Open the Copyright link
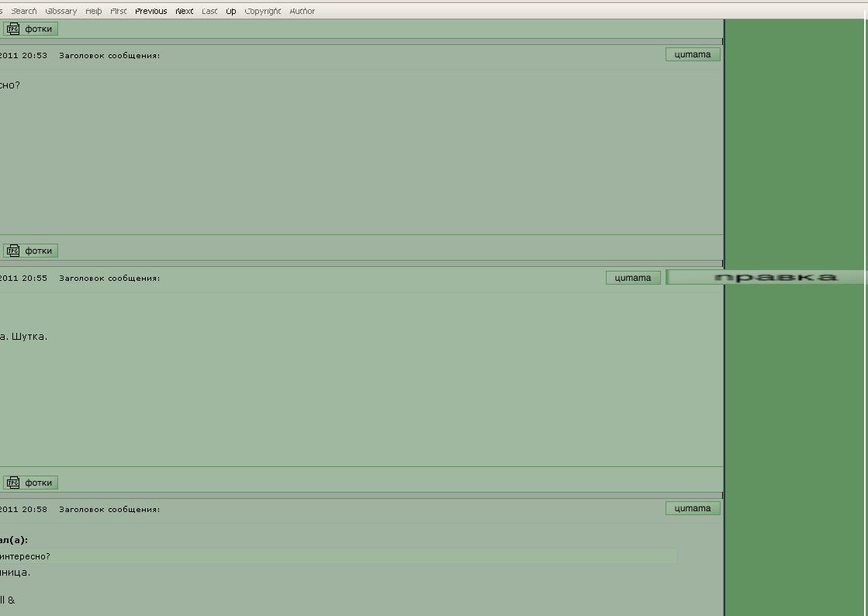Screen dimensions: 868x616 pyautogui.click(x=263, y=11)
